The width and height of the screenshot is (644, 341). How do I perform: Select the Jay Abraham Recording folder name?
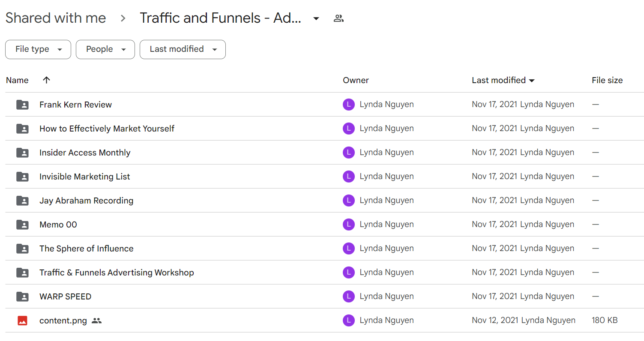pos(86,200)
